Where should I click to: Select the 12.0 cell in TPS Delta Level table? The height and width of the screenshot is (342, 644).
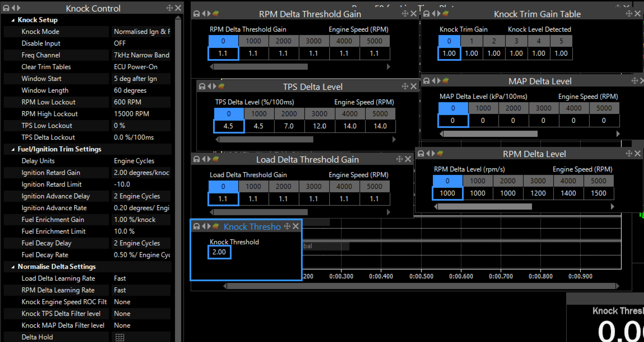(x=319, y=126)
